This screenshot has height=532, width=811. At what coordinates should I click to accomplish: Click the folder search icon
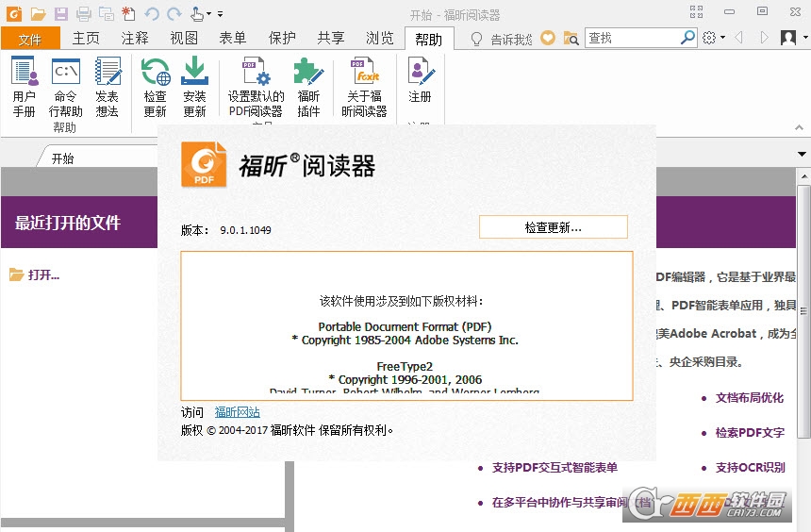(571, 38)
